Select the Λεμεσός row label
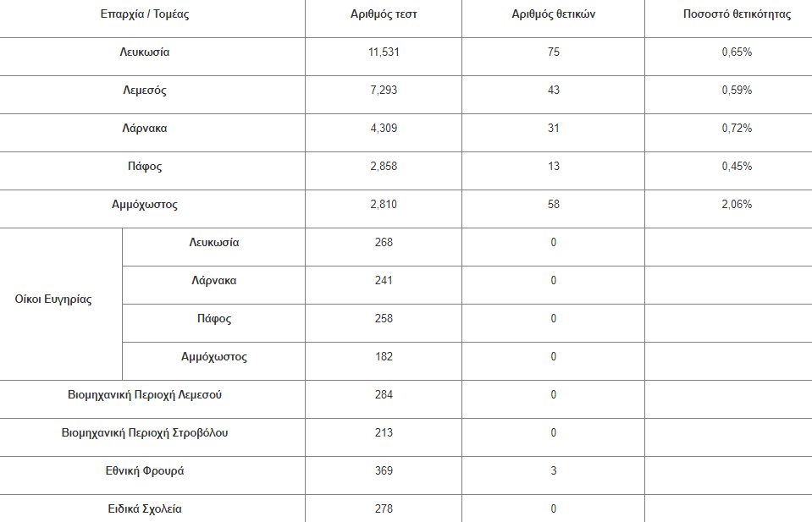Image resolution: width=812 pixels, height=522 pixels. click(x=145, y=90)
